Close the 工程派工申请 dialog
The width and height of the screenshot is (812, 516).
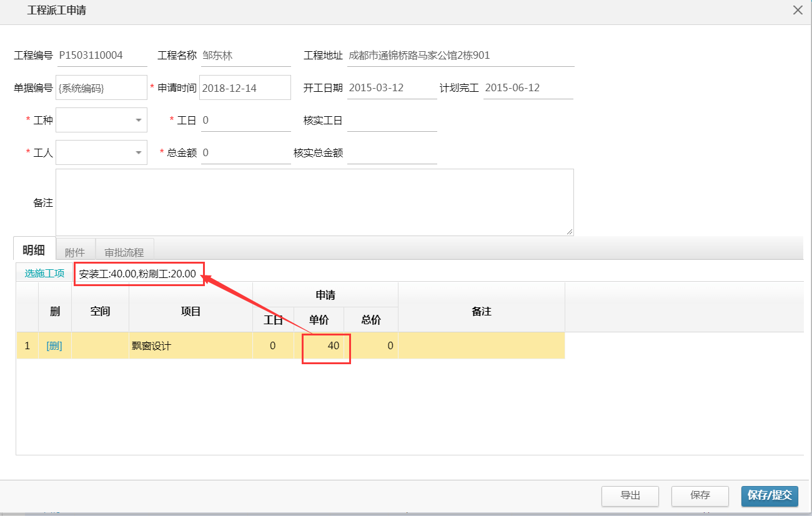coord(797,11)
